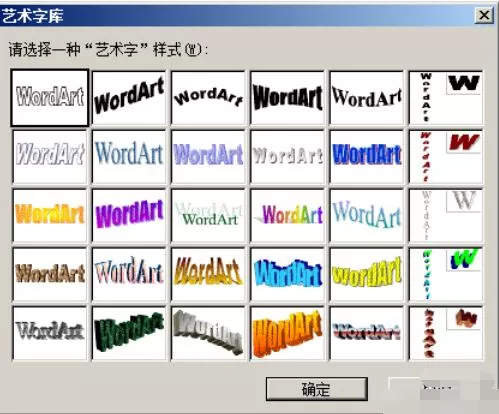Choose the yellow wavy 3D WordArt style
This screenshot has width=499, height=414.
coord(367,274)
